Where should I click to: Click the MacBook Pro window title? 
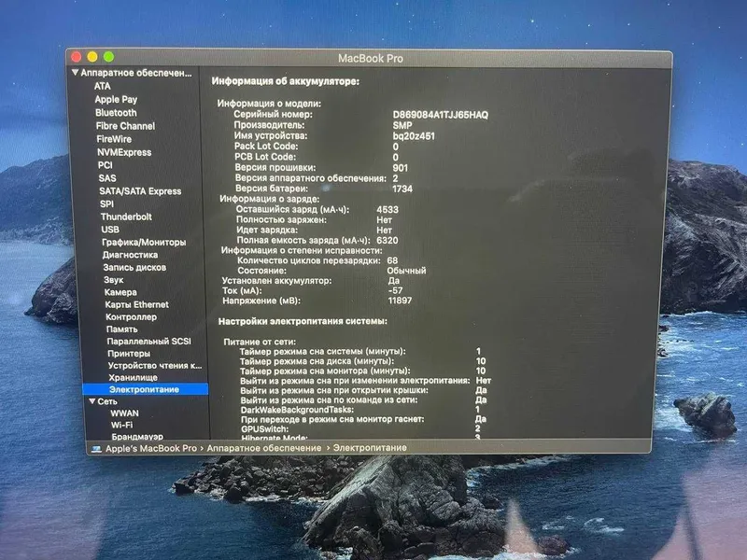(371, 59)
